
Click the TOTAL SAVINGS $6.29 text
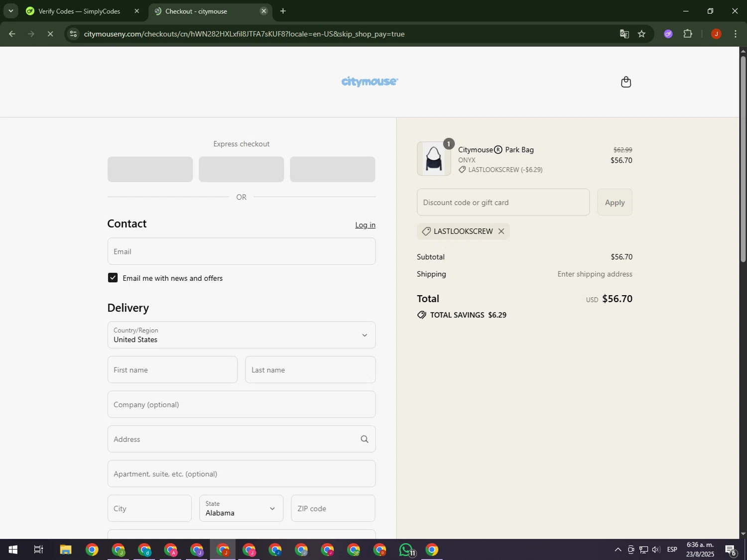pos(468,315)
